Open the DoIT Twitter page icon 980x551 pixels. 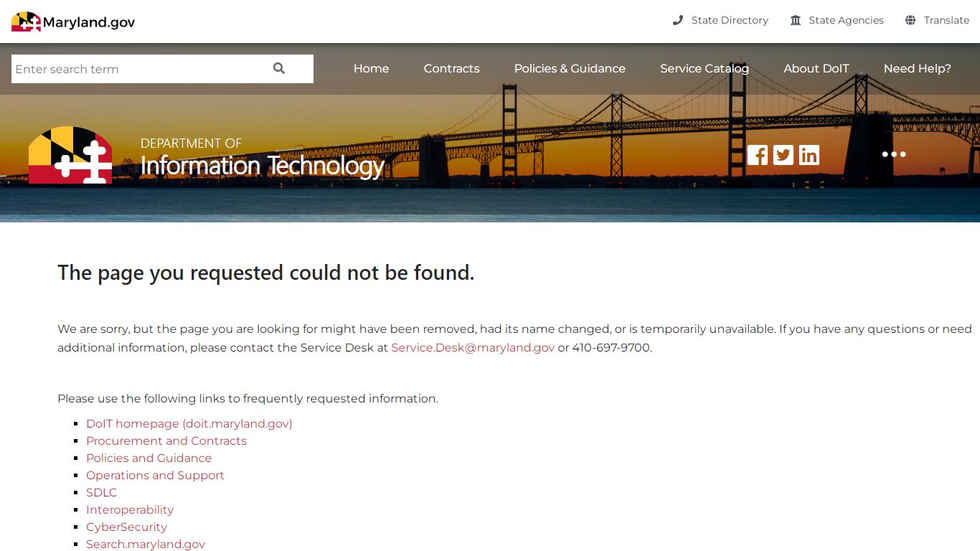(783, 155)
